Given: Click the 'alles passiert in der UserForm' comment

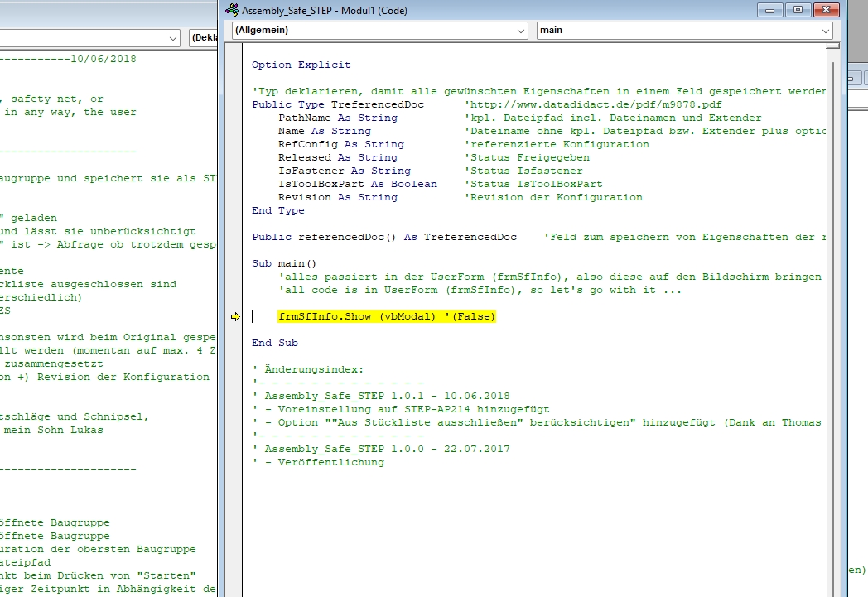Looking at the screenshot, I should 550,277.
